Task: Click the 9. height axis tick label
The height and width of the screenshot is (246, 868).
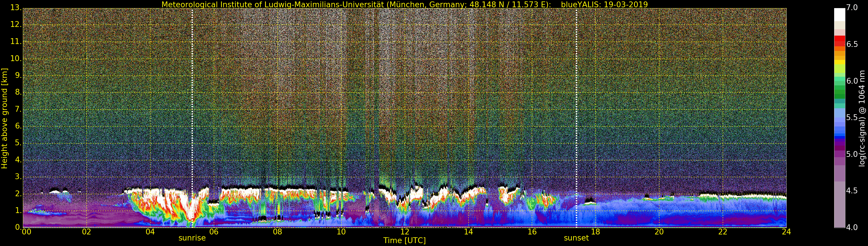Action: click(x=18, y=76)
